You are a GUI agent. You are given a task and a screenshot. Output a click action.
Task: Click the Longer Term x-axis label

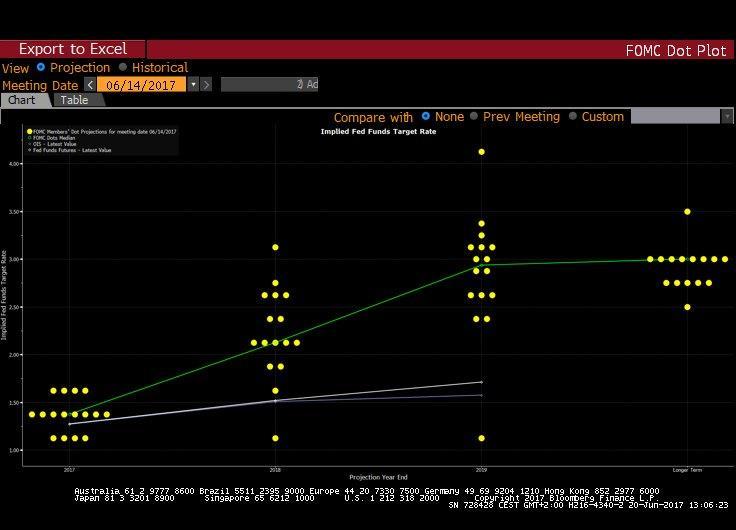[x=687, y=470]
